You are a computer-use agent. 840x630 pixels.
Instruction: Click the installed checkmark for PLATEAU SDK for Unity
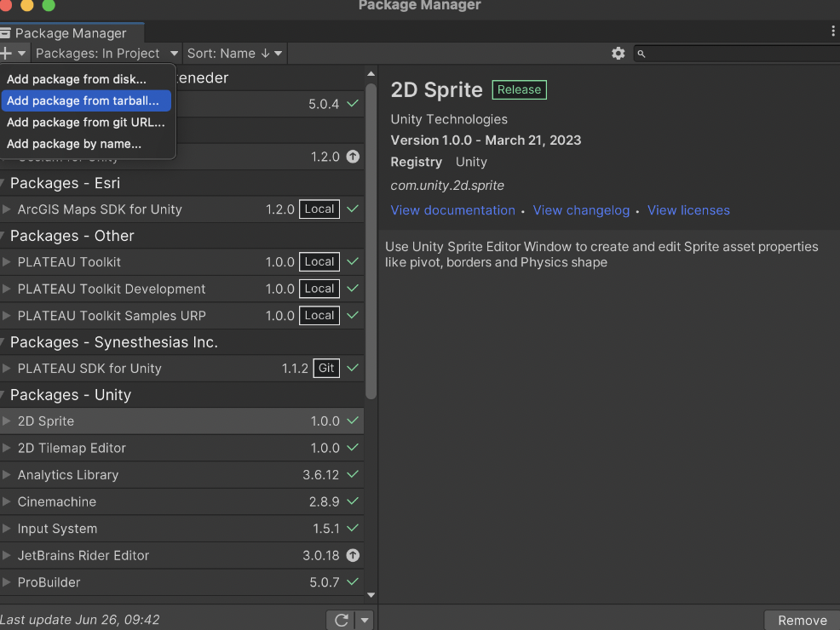tap(353, 368)
